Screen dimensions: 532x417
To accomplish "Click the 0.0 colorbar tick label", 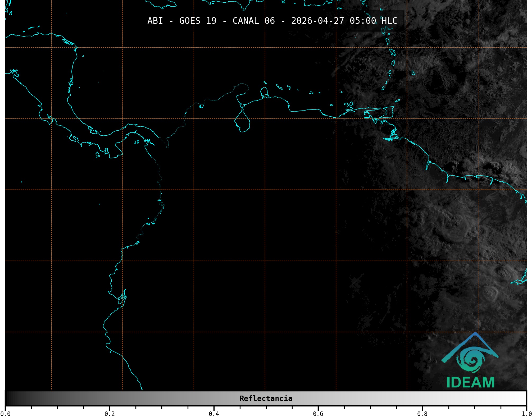I will coord(5,414).
